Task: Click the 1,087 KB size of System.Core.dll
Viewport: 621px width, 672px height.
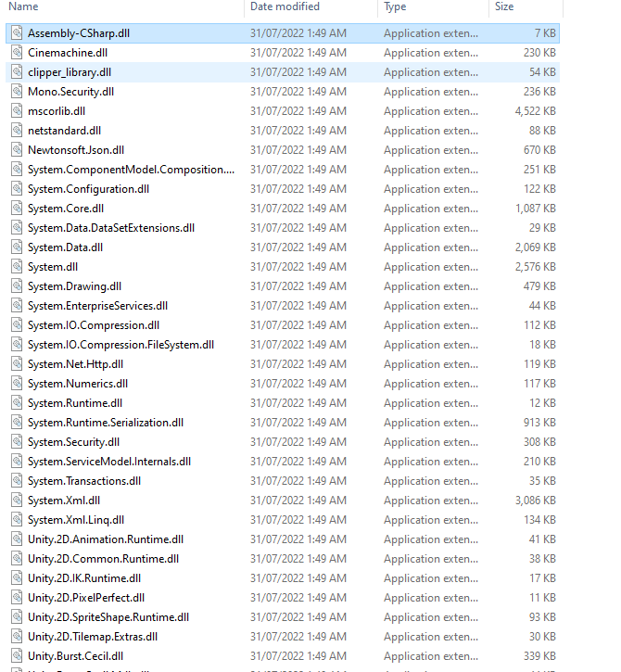Action: [x=536, y=209]
